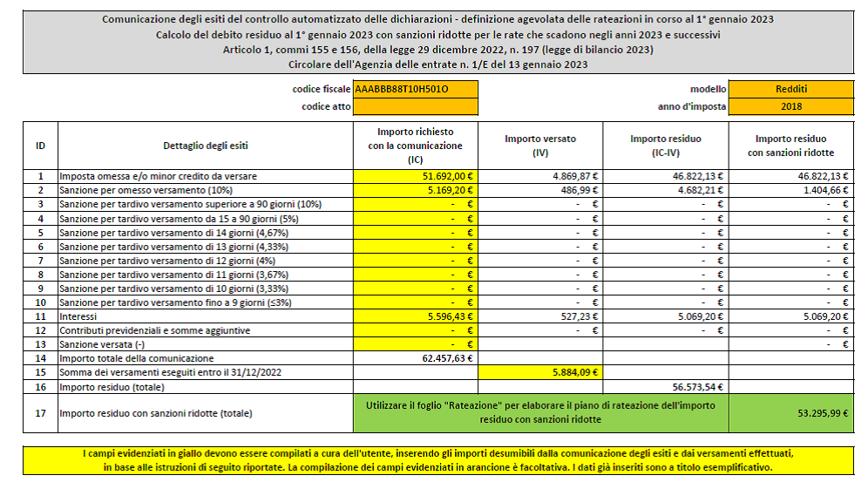Select the gray title banner at top
868x489 pixels.
point(433,42)
